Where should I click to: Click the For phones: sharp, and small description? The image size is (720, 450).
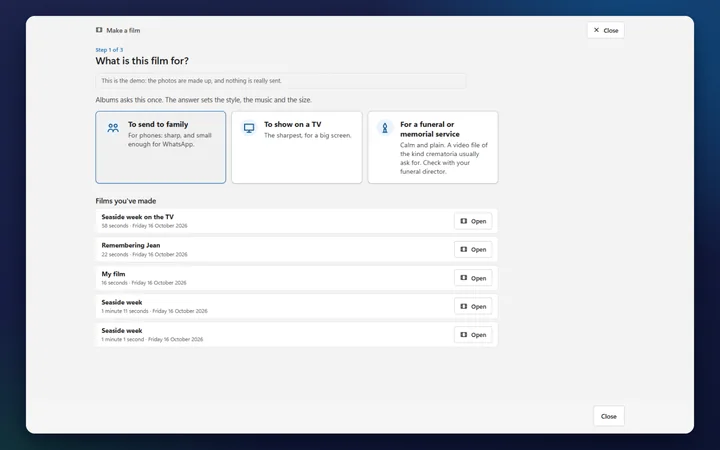coord(170,140)
